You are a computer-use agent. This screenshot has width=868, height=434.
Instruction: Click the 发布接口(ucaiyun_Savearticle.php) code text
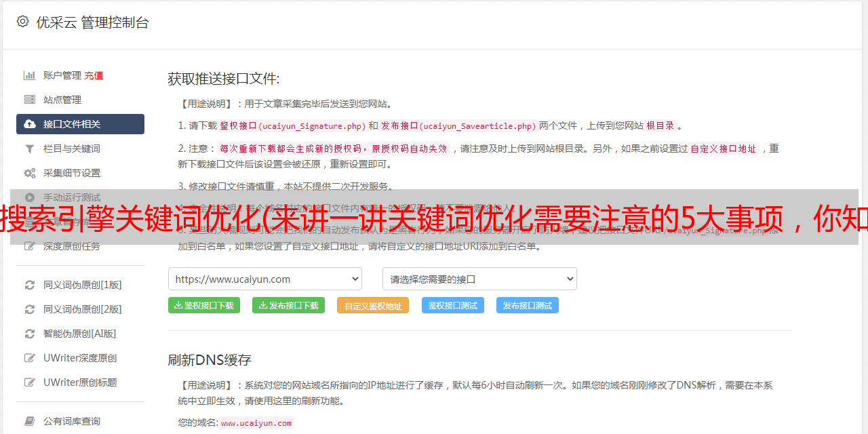coord(458,125)
